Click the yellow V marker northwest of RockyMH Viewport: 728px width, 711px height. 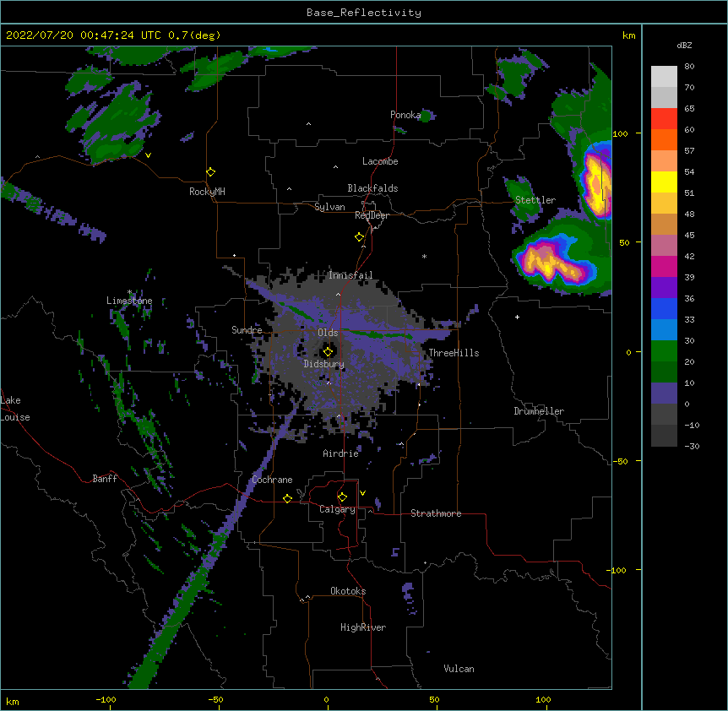pos(148,155)
